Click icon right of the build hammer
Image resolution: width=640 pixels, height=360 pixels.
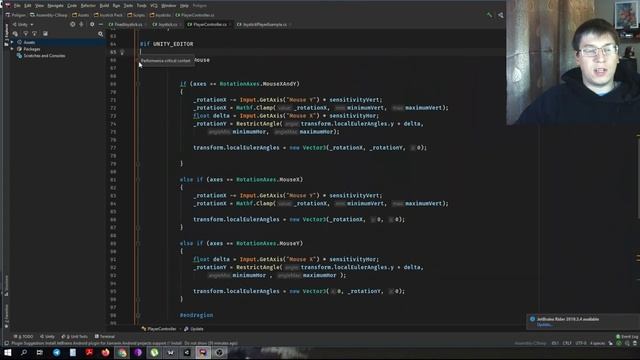pyautogui.click(x=500, y=15)
